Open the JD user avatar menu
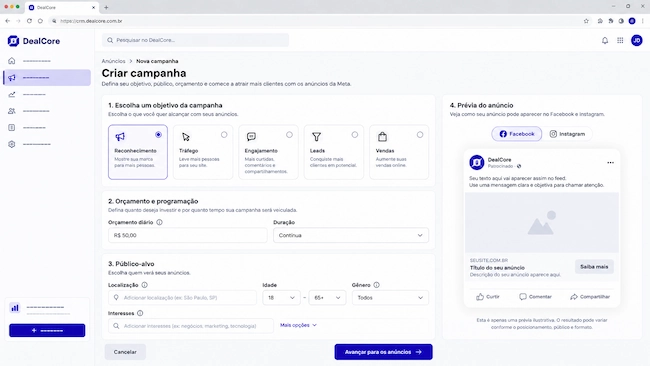Viewport: 650px width, 366px height. 637,40
